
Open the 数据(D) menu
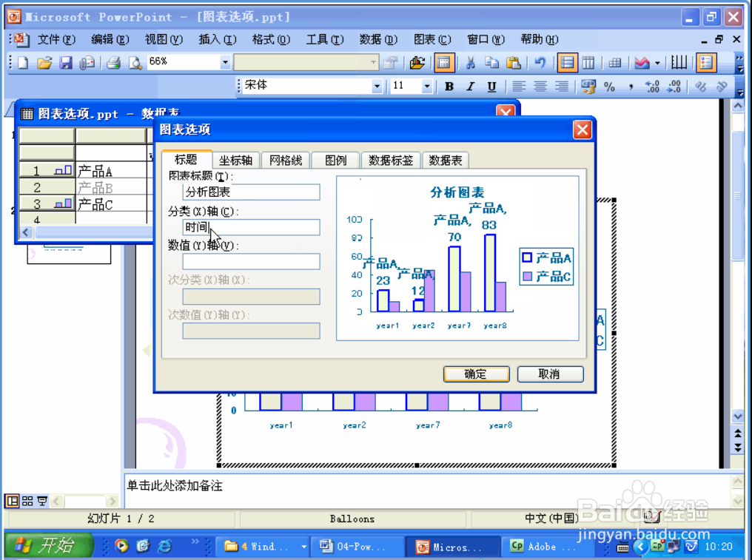pyautogui.click(x=378, y=39)
